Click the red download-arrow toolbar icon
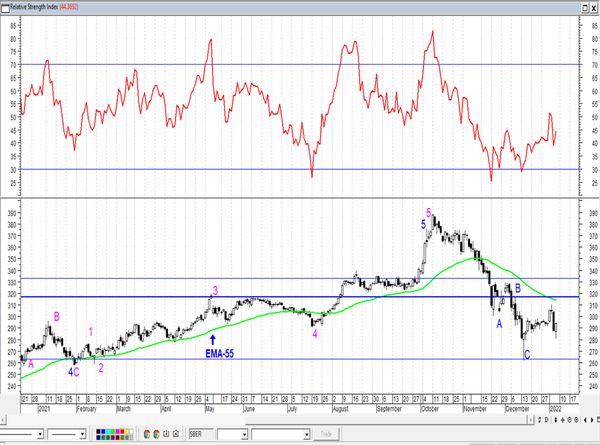 (166, 434)
